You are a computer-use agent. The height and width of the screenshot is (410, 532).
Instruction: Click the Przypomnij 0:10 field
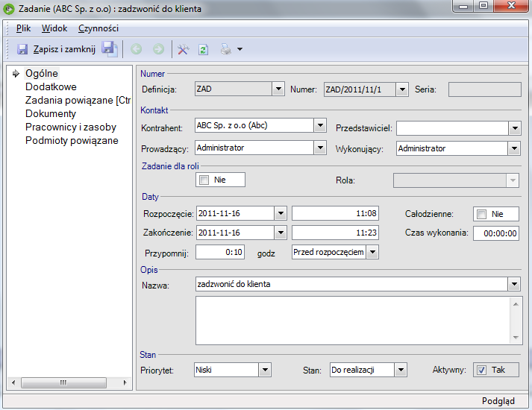click(220, 253)
